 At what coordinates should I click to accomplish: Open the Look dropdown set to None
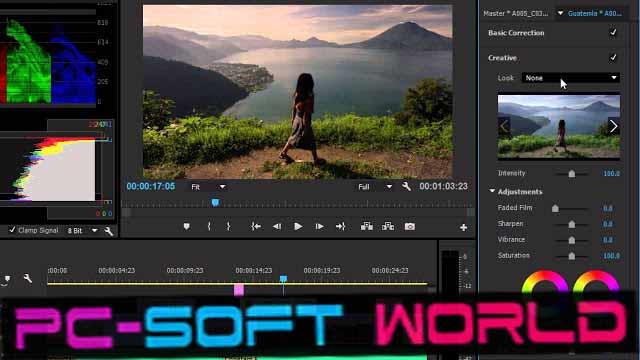(571, 78)
